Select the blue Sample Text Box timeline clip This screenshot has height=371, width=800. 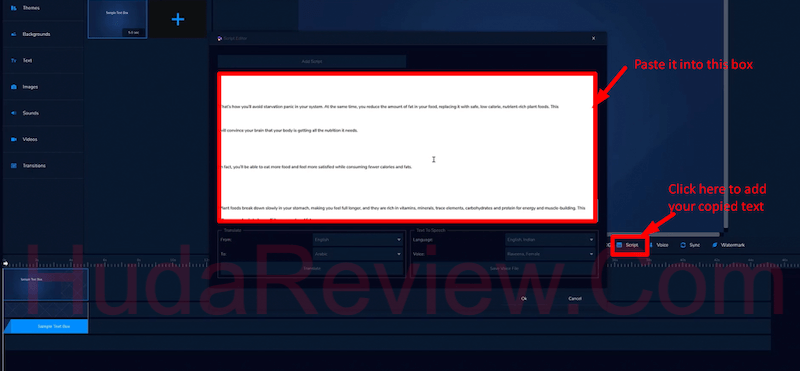coord(46,326)
